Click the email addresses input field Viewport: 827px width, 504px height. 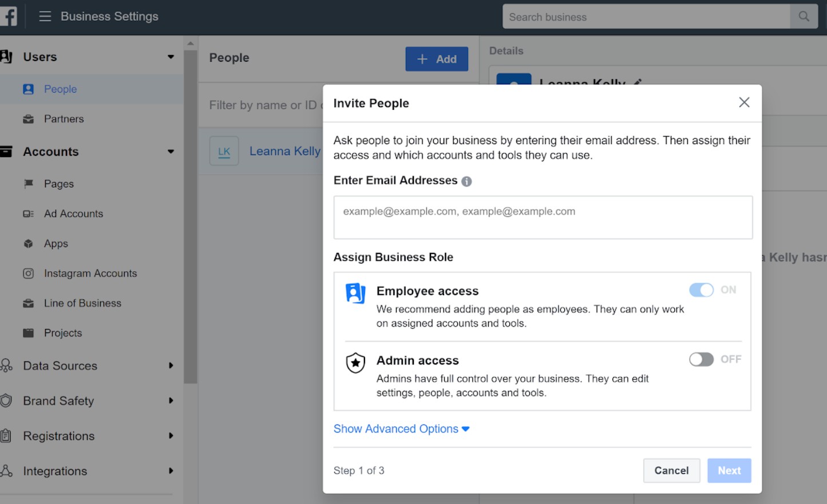pyautogui.click(x=543, y=217)
